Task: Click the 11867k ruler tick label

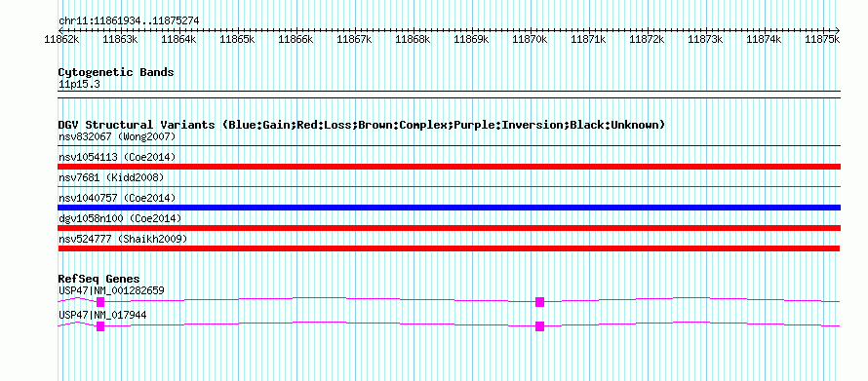Action: tap(354, 39)
